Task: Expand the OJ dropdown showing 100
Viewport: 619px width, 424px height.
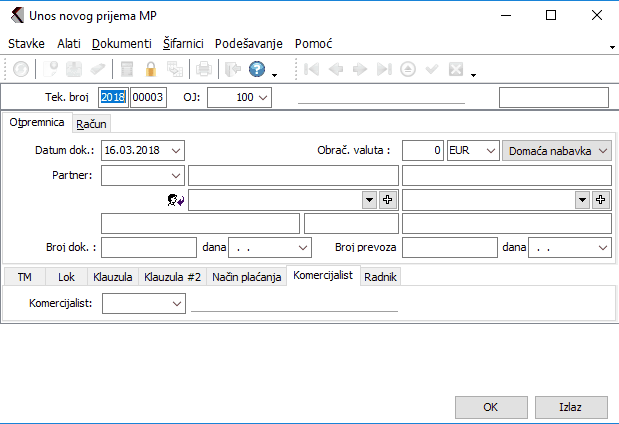Action: (263, 97)
